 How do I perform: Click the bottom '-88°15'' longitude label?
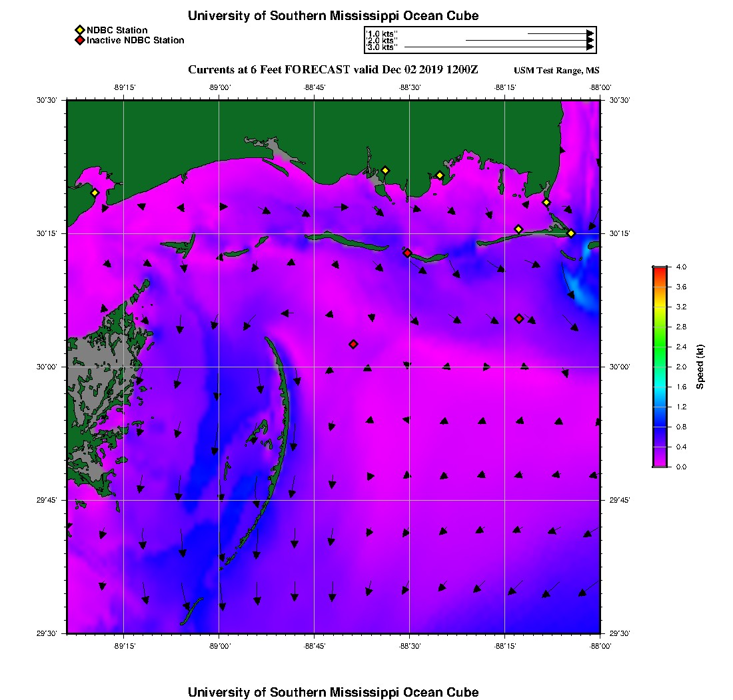tap(505, 646)
